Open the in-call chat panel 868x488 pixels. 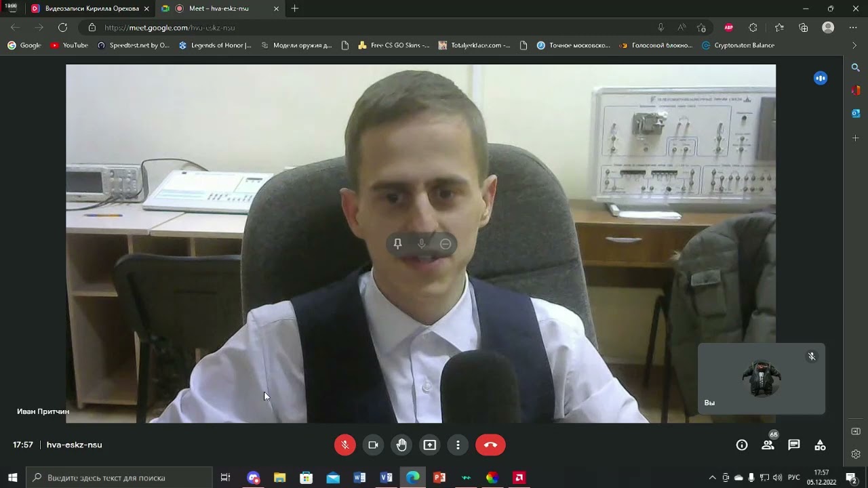tap(794, 445)
